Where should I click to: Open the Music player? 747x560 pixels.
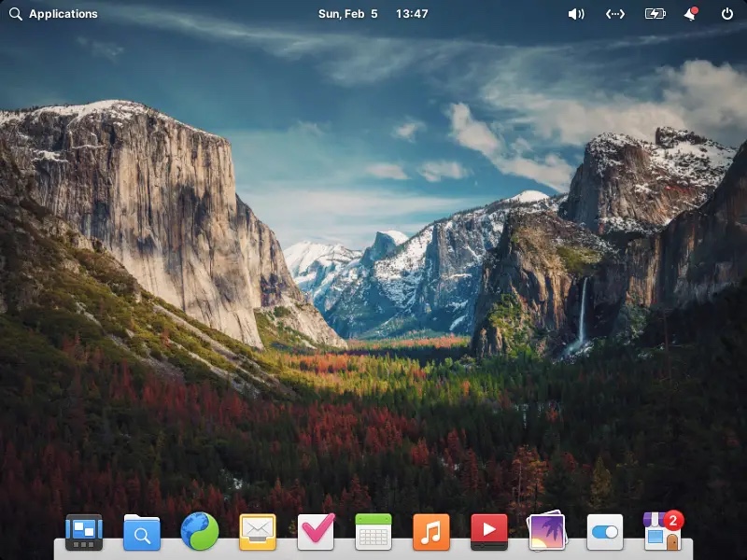(431, 530)
